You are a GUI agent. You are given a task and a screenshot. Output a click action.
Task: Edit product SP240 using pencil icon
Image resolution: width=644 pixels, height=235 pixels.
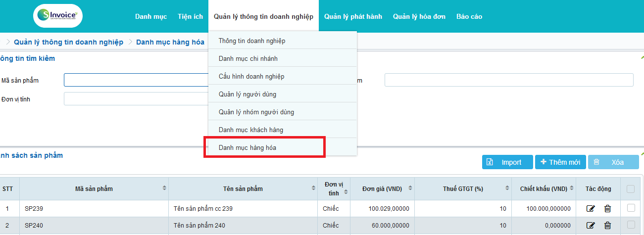590,226
